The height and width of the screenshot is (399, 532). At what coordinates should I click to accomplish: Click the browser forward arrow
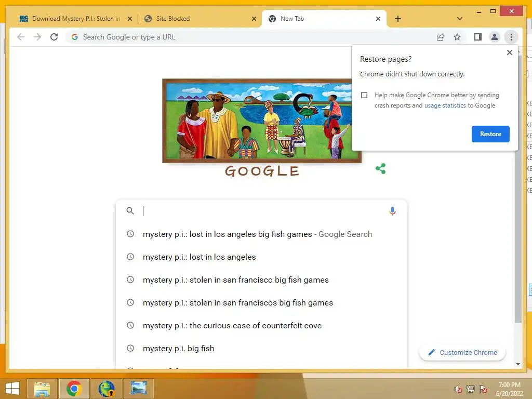(x=37, y=37)
